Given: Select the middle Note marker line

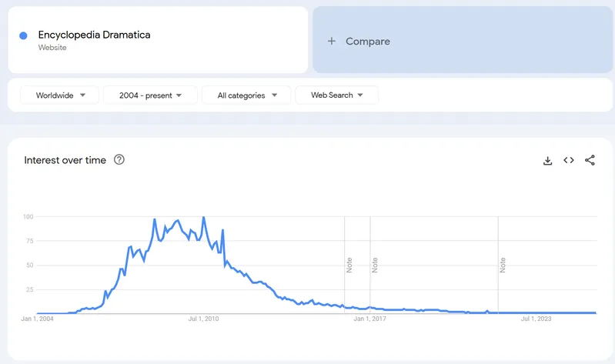Looking at the screenshot, I should tap(375, 265).
